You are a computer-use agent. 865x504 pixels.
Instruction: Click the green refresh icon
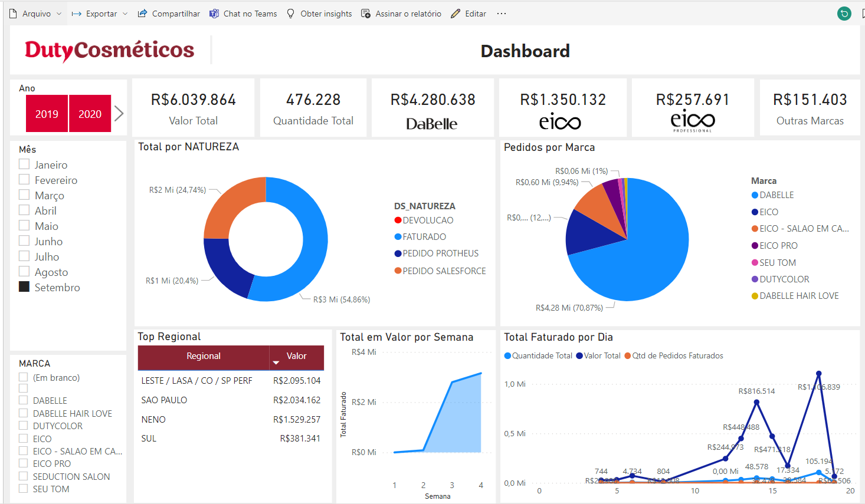[844, 14]
